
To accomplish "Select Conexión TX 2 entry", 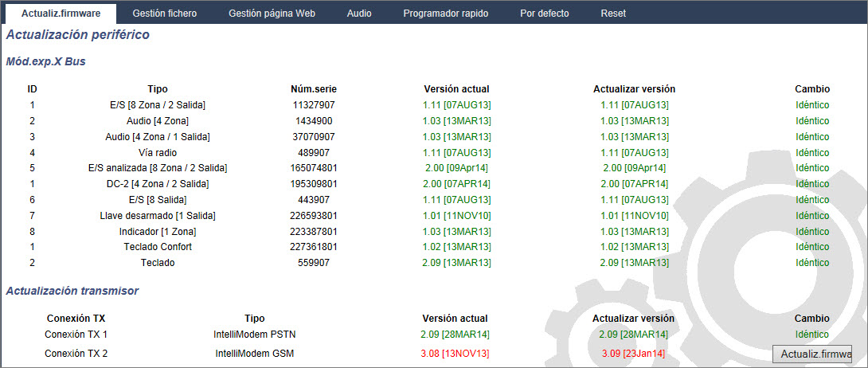I will point(76,353).
